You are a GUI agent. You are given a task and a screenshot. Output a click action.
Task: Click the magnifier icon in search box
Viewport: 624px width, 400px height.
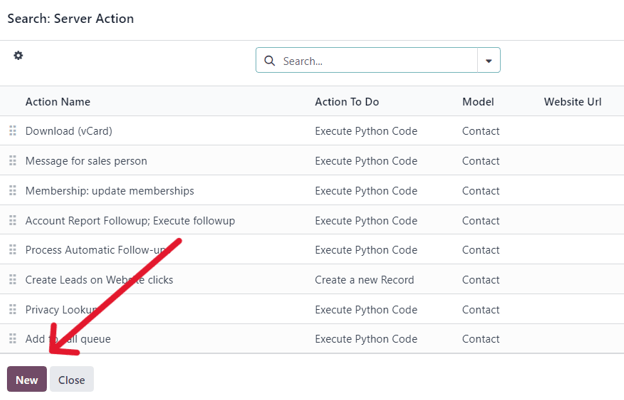click(269, 61)
